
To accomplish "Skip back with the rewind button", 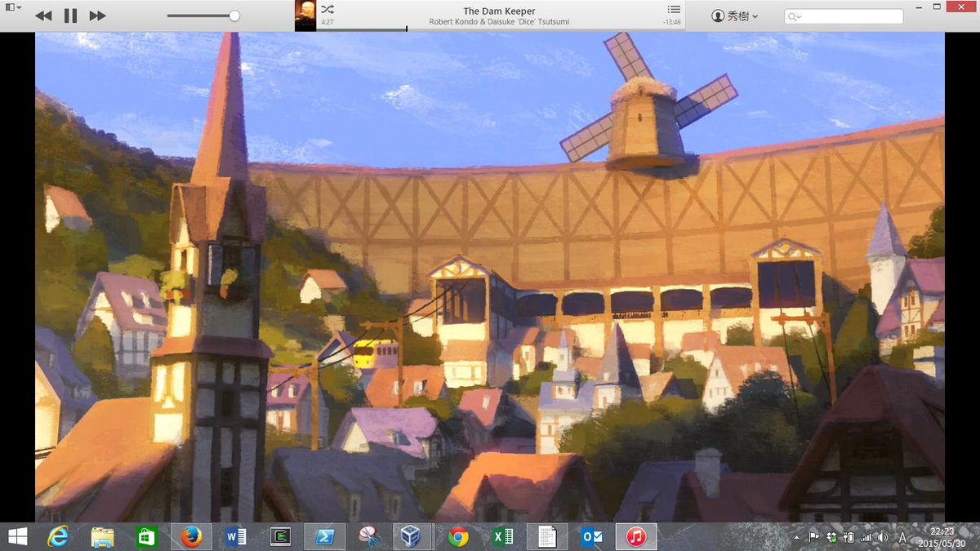I will [44, 16].
